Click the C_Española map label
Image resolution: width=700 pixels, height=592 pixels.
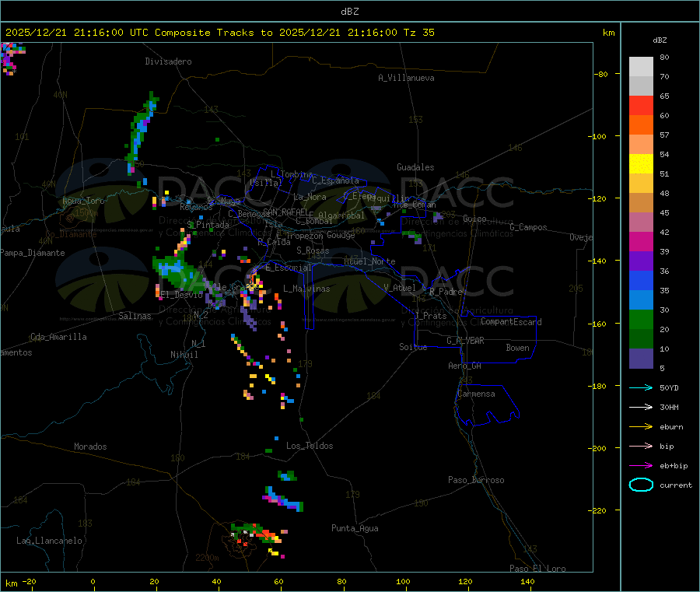(336, 180)
